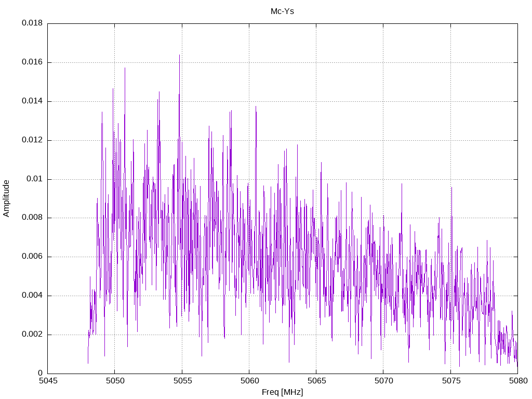Click the y-axis tick label 0.004
The height and width of the screenshot is (399, 532).
(x=32, y=295)
